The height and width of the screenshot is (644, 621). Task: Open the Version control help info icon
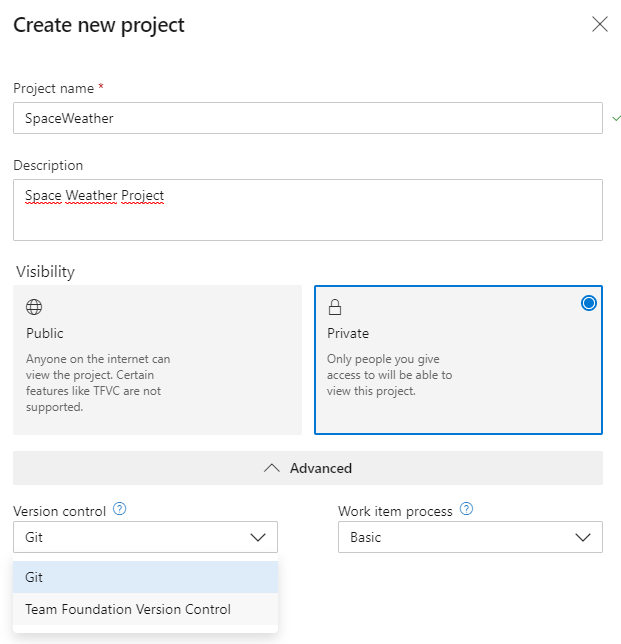120,510
